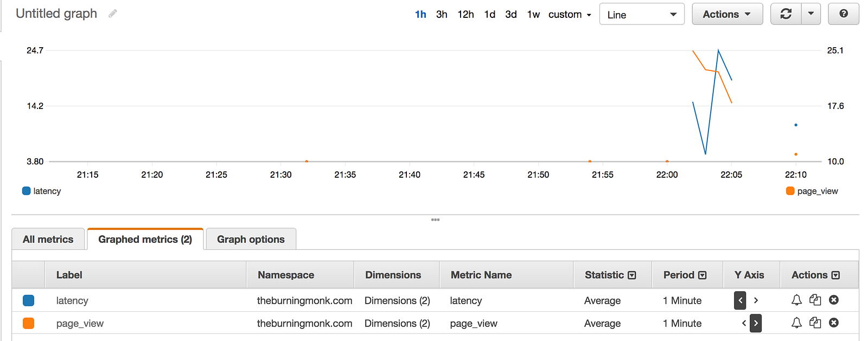This screenshot has height=341, width=868.
Task: Create alarm bell for page_view metric
Action: pyautogui.click(x=796, y=323)
